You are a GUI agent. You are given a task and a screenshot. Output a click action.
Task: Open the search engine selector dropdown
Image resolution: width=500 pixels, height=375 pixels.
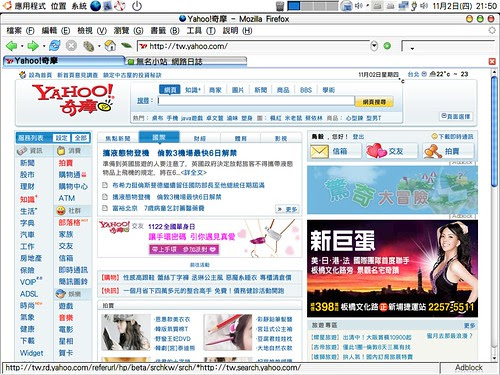click(x=412, y=48)
